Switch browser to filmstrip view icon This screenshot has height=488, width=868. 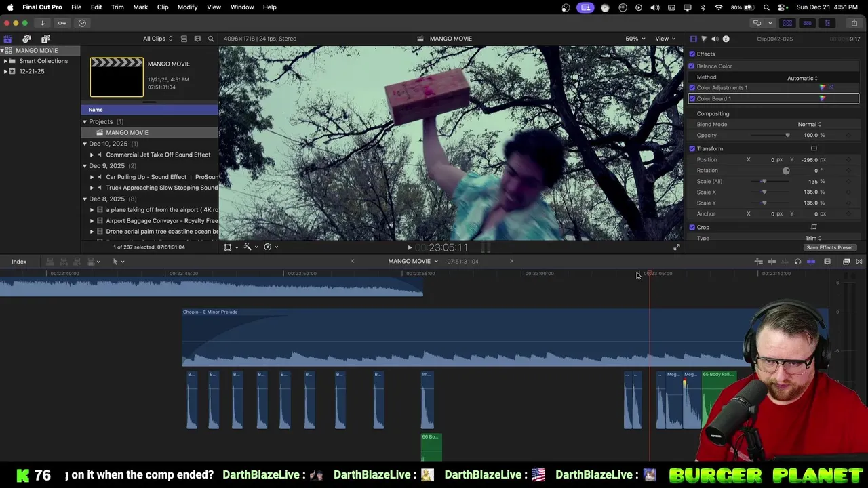[x=197, y=39]
